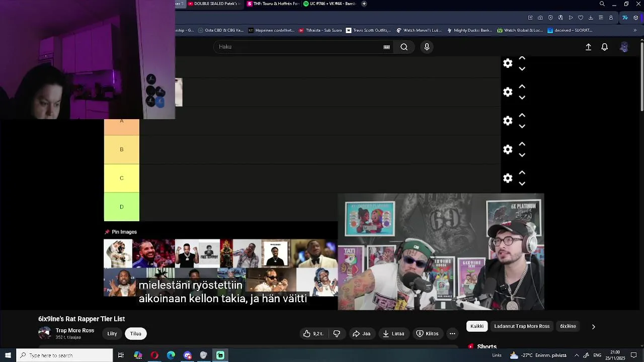Open YouTube notifications bell
The width and height of the screenshot is (644, 362).
click(x=605, y=47)
